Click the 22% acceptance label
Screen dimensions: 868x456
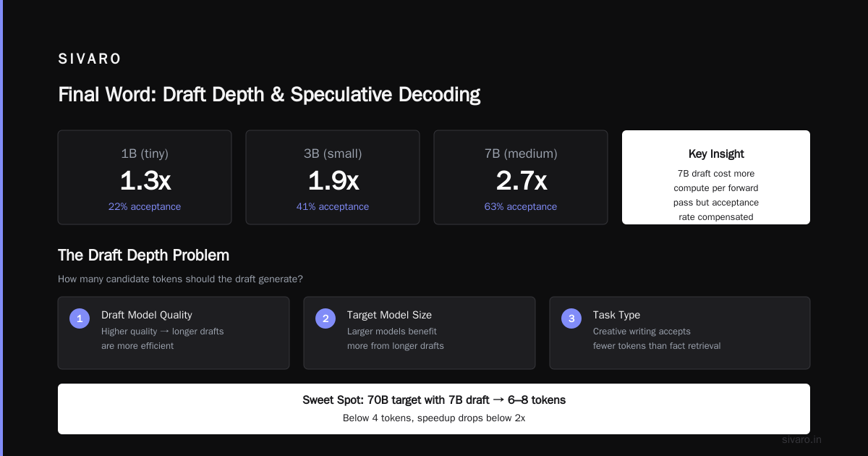pyautogui.click(x=145, y=207)
